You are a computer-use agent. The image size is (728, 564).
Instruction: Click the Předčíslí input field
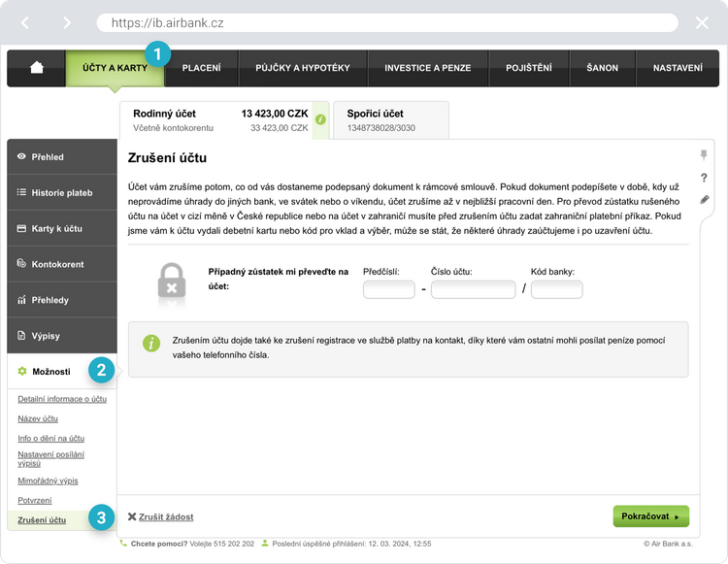tap(388, 289)
